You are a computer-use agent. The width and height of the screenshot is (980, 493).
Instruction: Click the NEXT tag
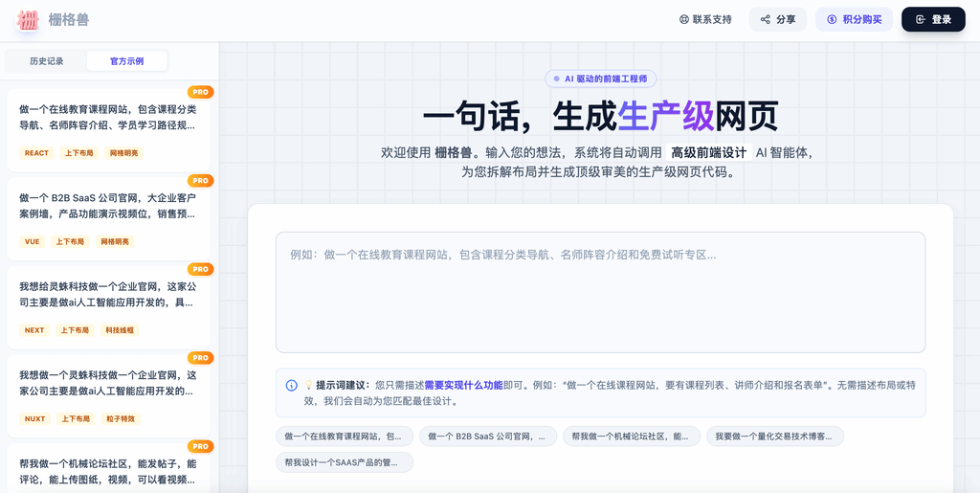point(34,330)
